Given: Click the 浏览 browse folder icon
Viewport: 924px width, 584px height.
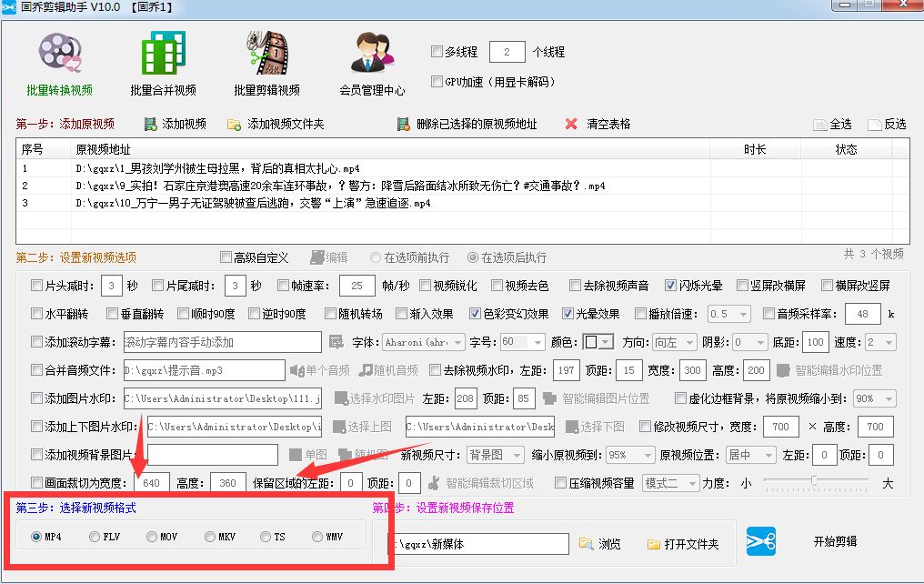Looking at the screenshot, I should (x=586, y=543).
